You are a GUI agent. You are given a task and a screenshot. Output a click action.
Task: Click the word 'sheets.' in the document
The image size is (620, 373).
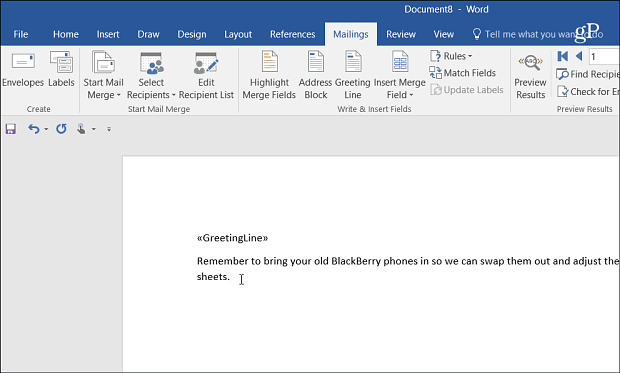213,276
